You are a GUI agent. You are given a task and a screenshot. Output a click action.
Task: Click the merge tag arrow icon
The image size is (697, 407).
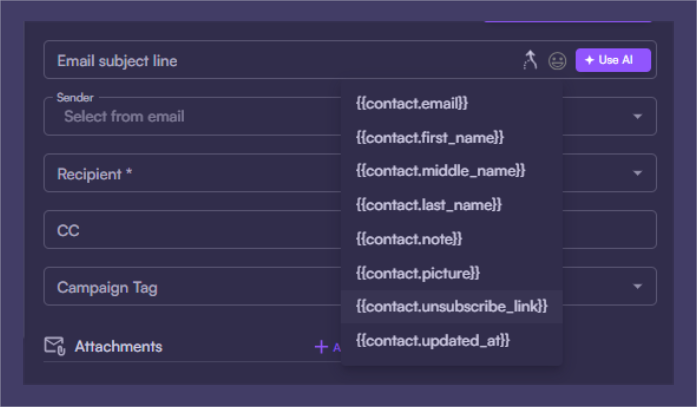point(531,60)
